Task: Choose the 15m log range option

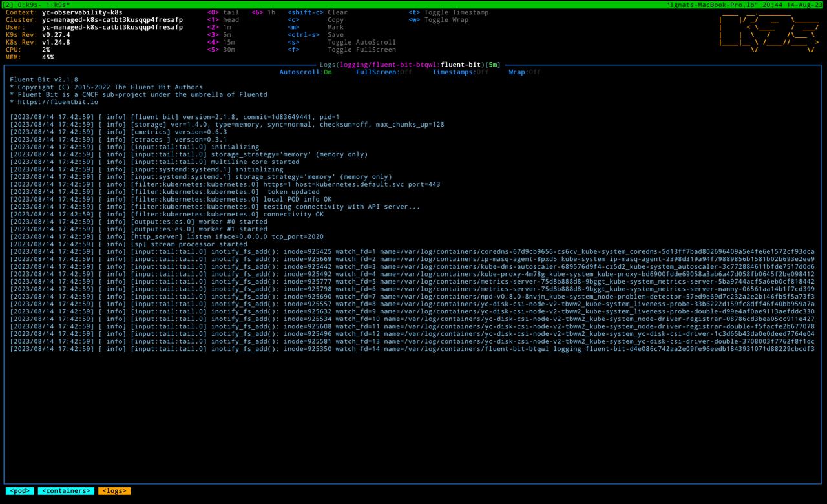Action: tap(221, 42)
